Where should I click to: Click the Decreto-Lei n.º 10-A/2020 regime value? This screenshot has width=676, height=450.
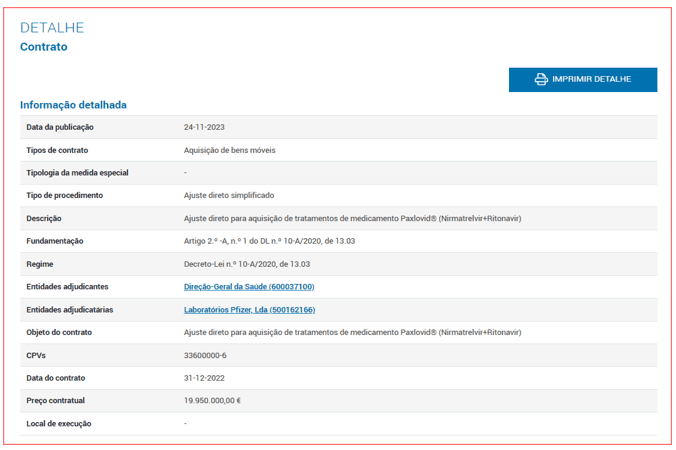coord(248,264)
